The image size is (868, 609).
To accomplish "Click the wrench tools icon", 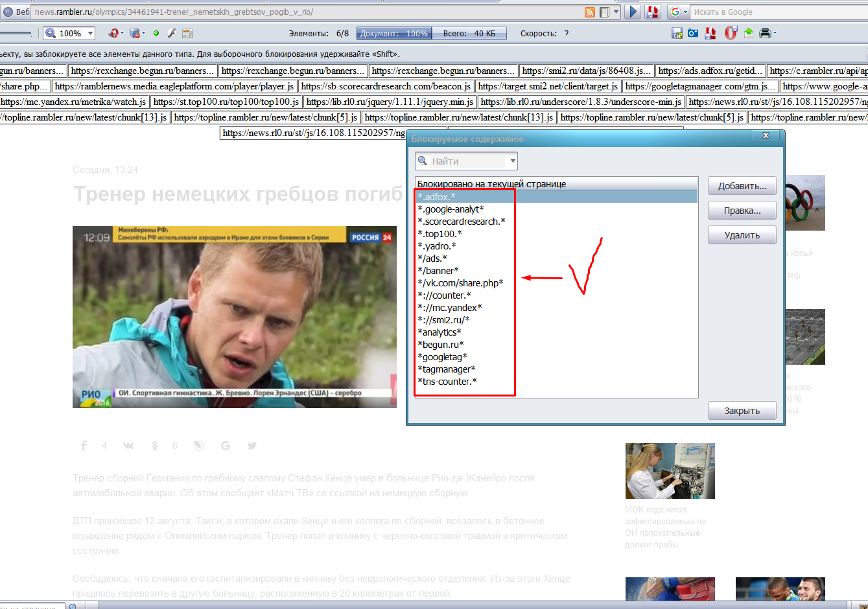I will click(172, 33).
